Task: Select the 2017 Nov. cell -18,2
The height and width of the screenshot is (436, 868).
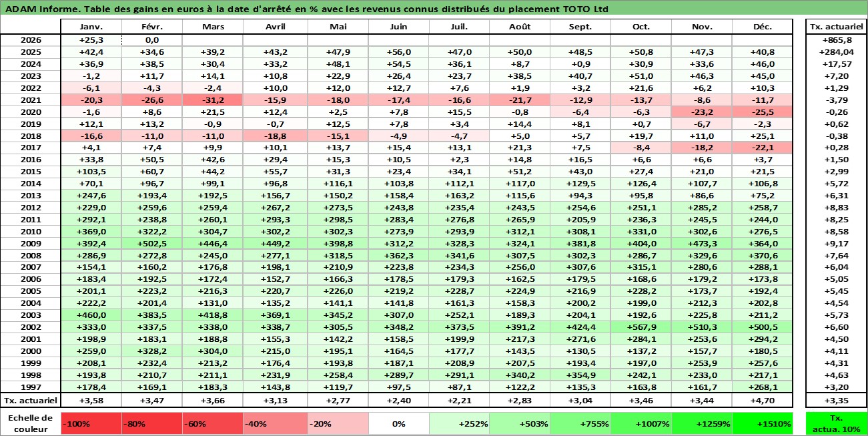Action: click(702, 148)
